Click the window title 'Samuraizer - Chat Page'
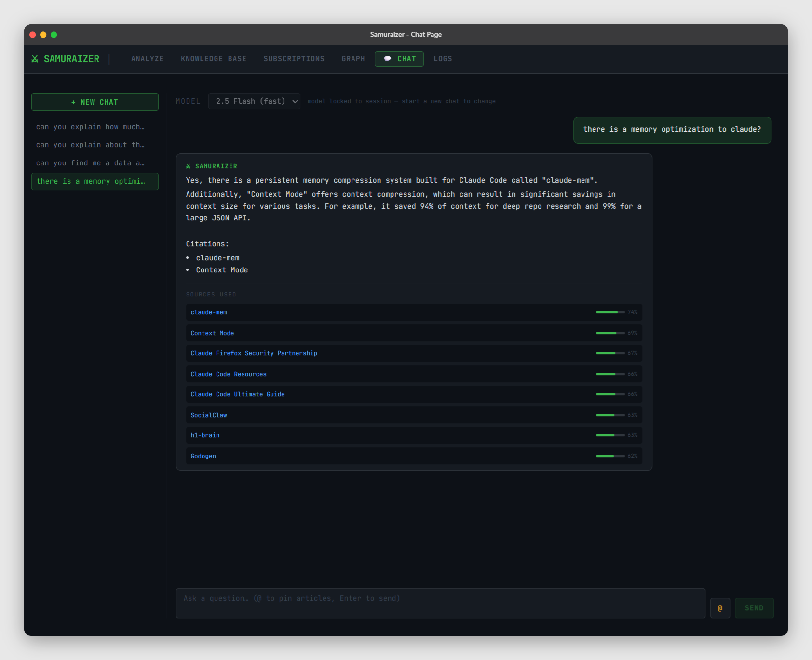 click(406, 35)
